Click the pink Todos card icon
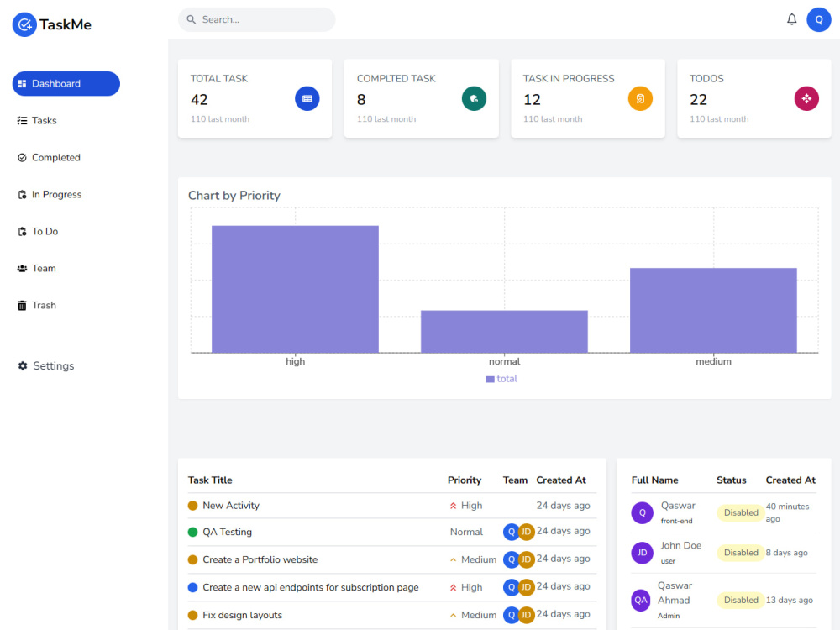The image size is (840, 630). point(806,98)
